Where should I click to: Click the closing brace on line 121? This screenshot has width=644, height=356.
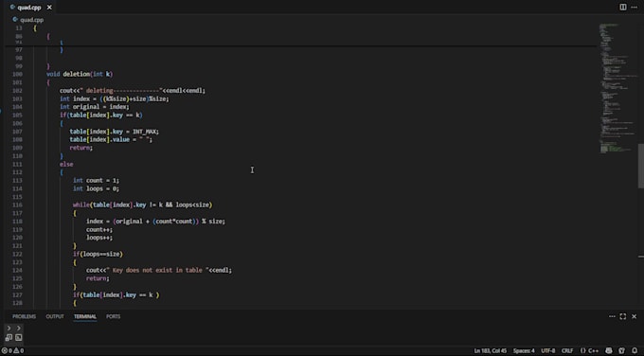point(75,246)
